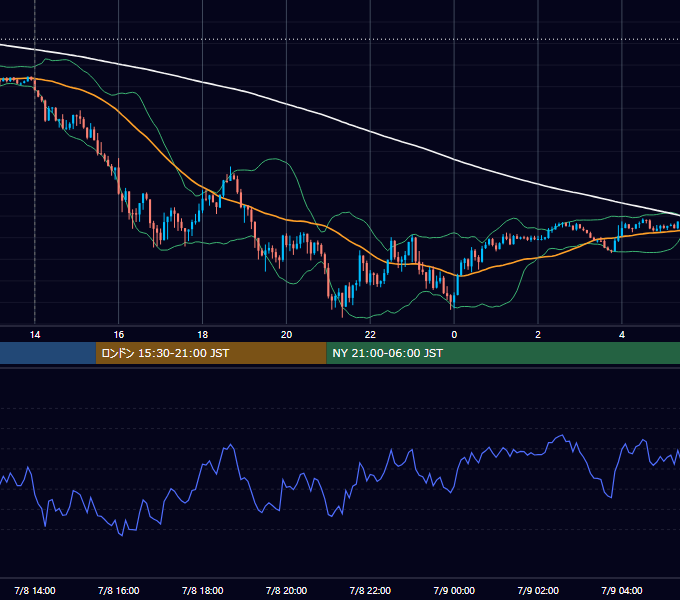
Task: Click the 4 hour label on price chart axis
Action: point(622,335)
